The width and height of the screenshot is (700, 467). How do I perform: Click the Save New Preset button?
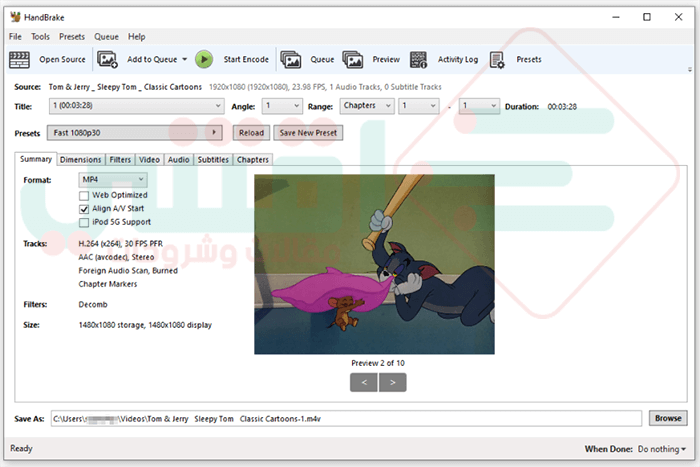[x=308, y=133]
